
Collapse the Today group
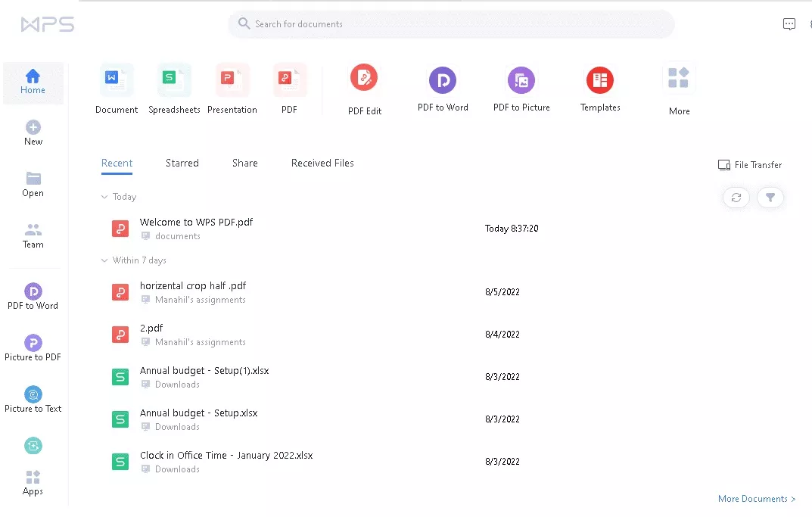click(x=104, y=197)
